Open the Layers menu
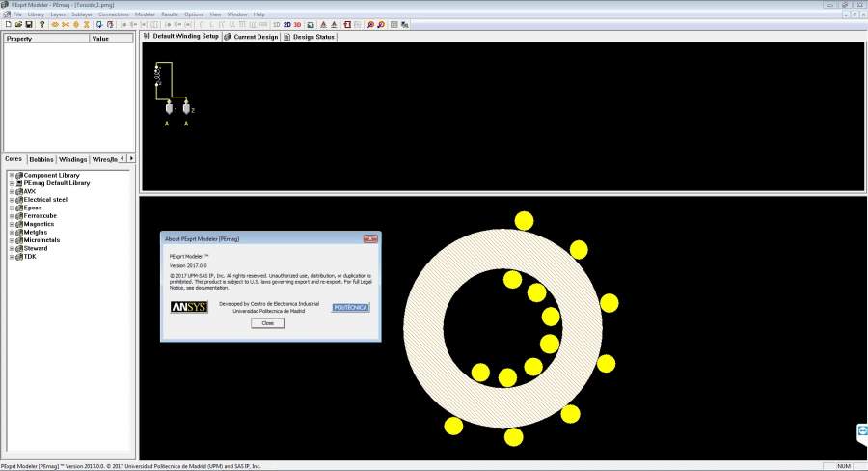 pyautogui.click(x=58, y=14)
